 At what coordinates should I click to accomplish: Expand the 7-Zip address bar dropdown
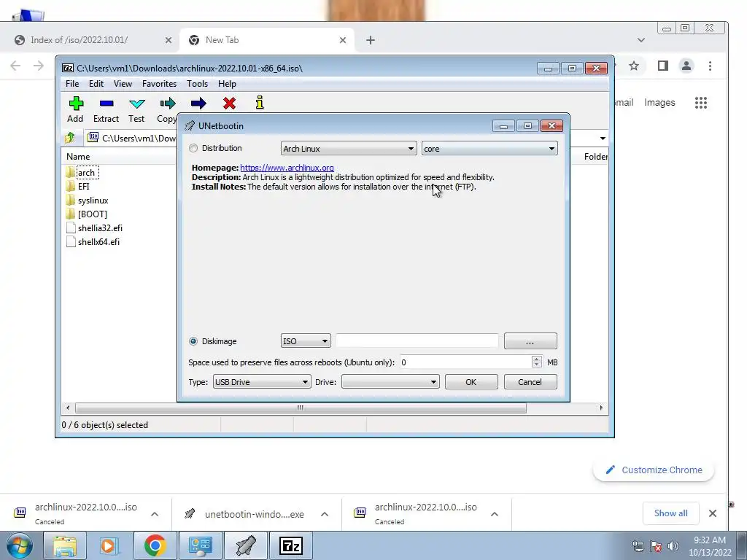click(x=603, y=138)
